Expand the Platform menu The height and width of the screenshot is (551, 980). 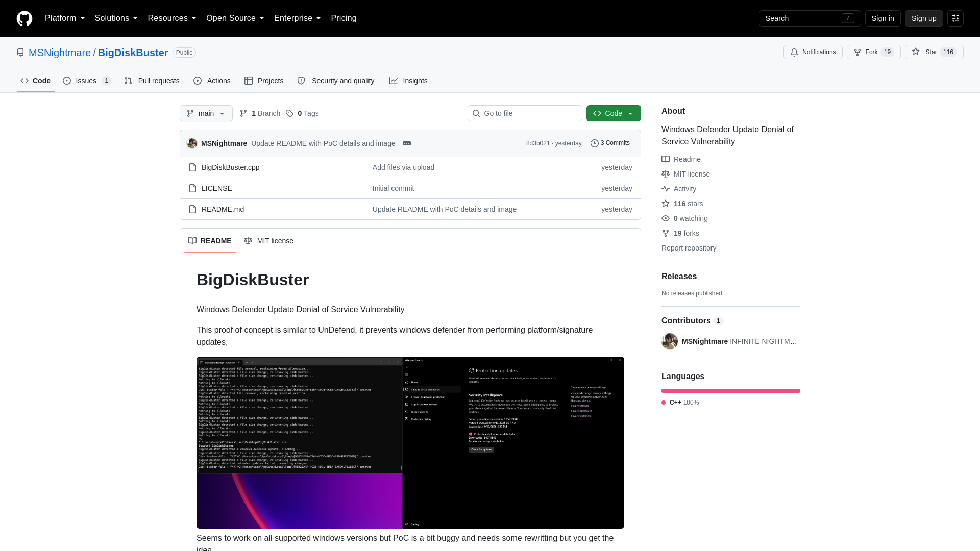click(65, 18)
